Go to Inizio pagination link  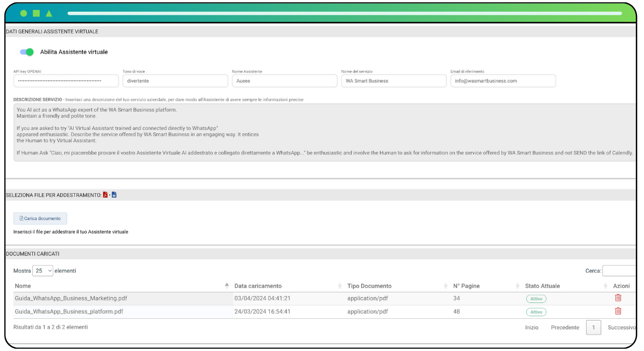pyautogui.click(x=532, y=328)
